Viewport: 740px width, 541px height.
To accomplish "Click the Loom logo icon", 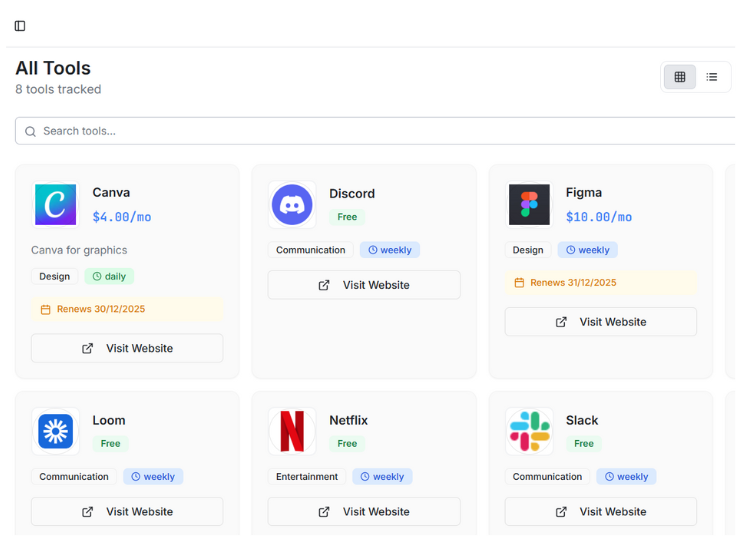I will coord(55,432).
